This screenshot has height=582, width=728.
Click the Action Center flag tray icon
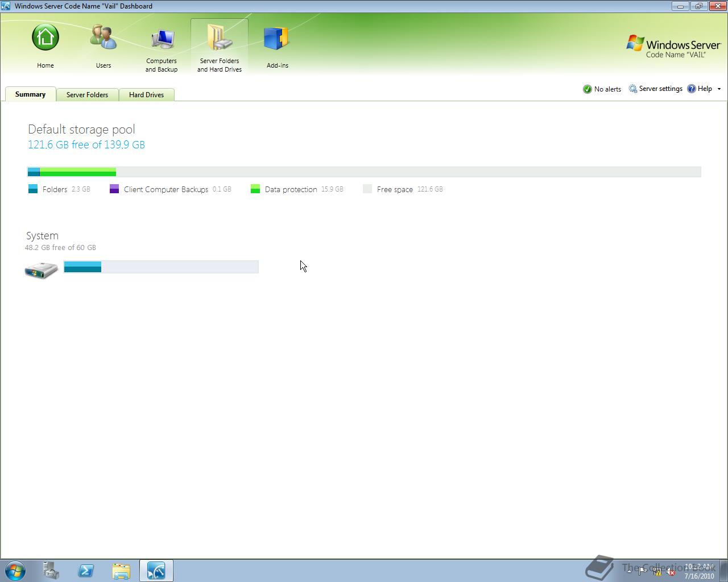(x=643, y=571)
